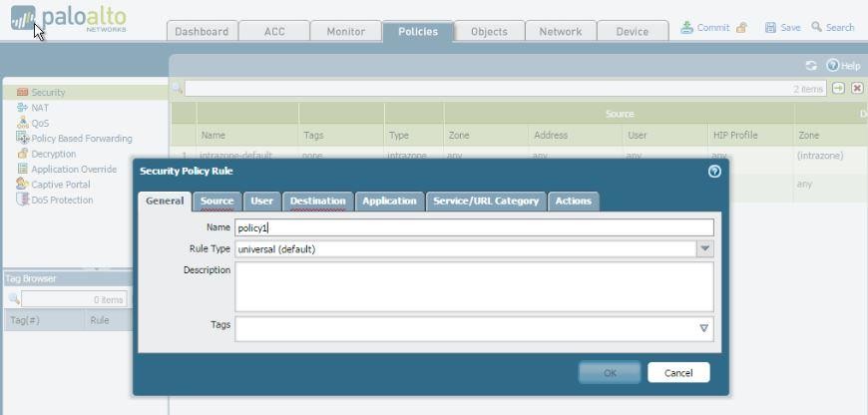Select DoS Protection in sidebar
Viewport: 868px width, 415px height.
pyautogui.click(x=62, y=200)
